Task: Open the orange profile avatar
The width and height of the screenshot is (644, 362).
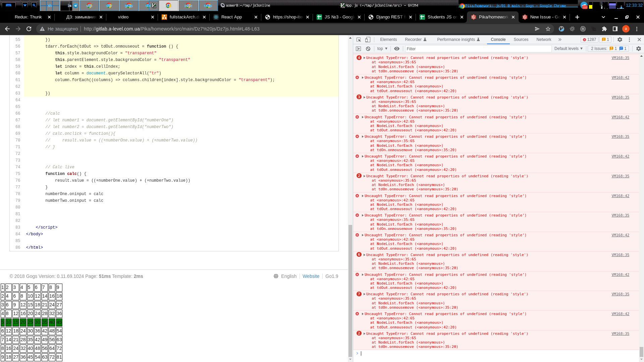Action: point(626,29)
